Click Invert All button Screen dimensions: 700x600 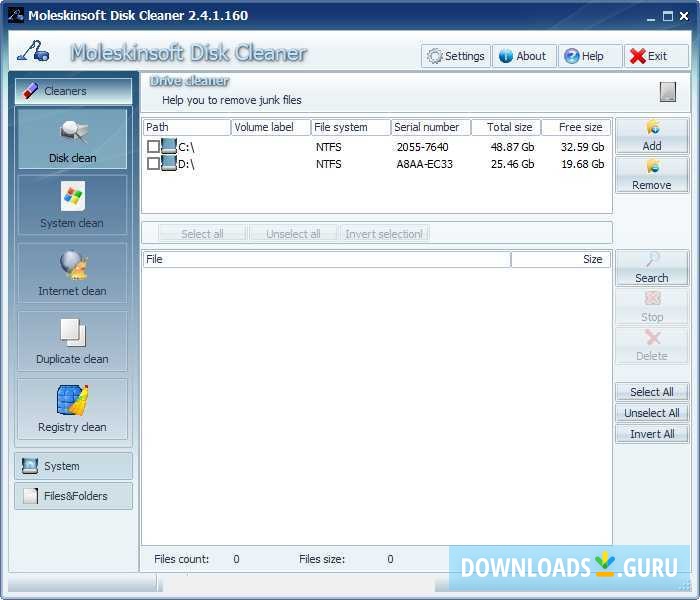(652, 434)
